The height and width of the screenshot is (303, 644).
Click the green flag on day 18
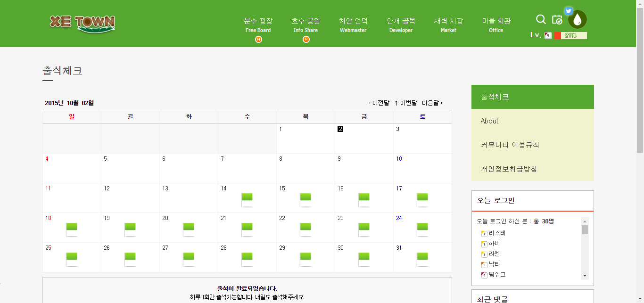[72, 229]
